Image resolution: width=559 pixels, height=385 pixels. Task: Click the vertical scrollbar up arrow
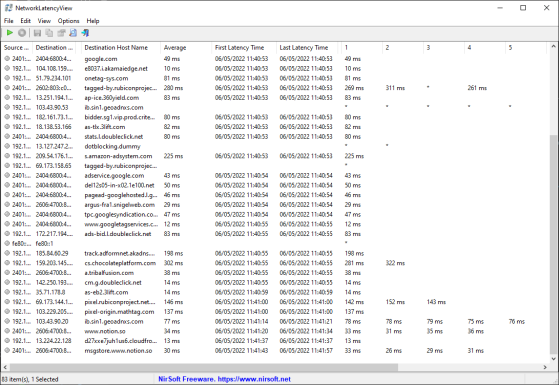(x=553, y=46)
